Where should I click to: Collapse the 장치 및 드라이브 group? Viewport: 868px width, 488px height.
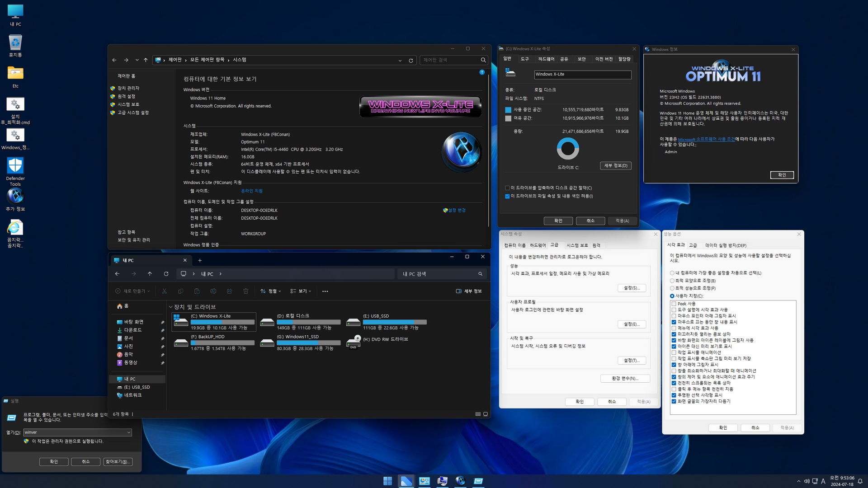(171, 307)
